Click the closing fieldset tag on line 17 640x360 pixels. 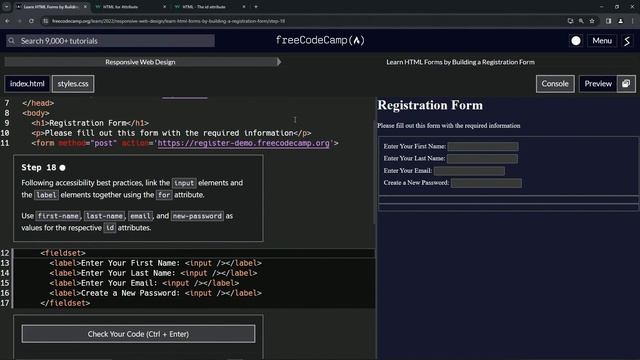[x=65, y=303]
